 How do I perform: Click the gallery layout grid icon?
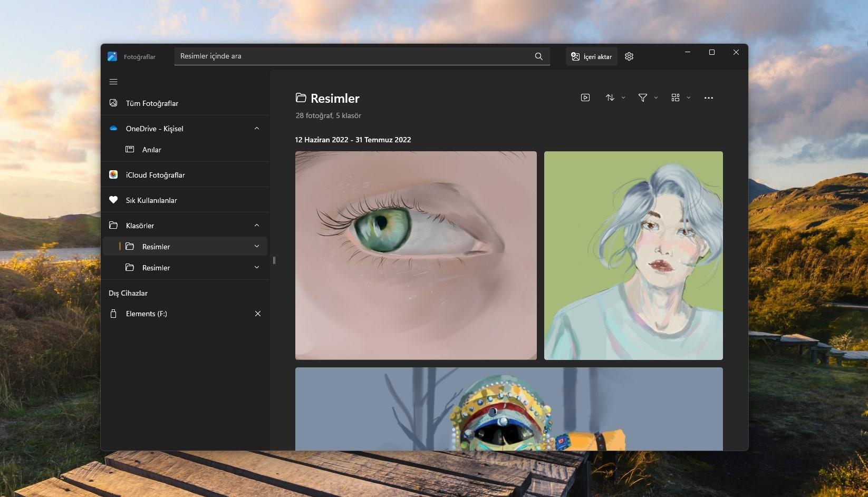(676, 98)
